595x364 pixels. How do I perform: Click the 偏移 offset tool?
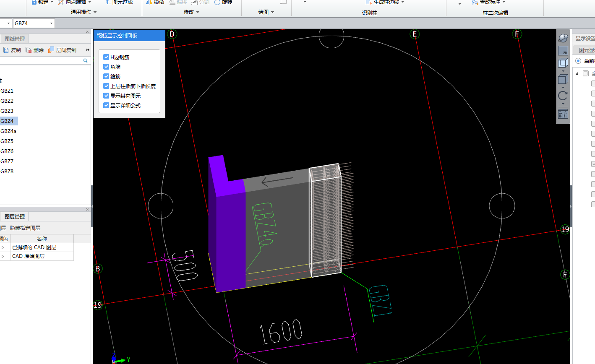click(177, 2)
